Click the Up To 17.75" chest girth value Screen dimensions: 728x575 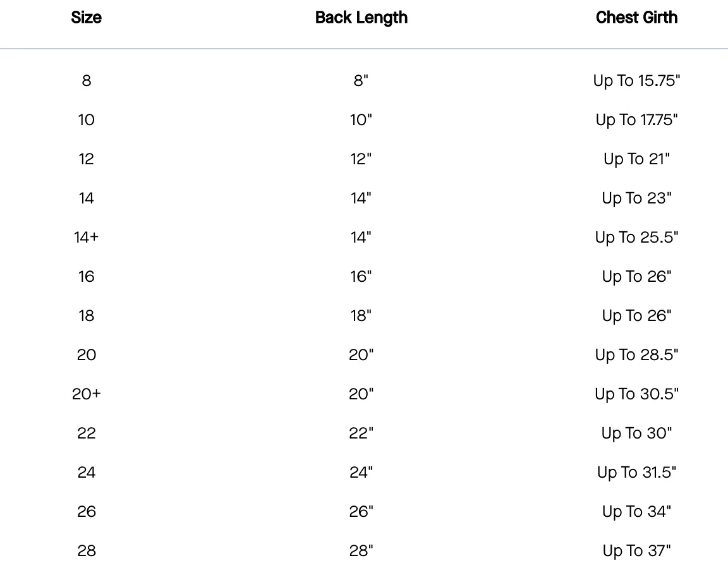(636, 120)
